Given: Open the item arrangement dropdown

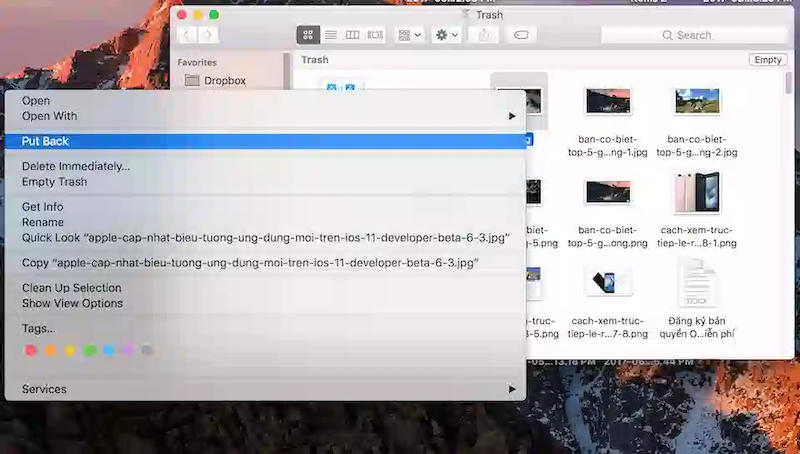Looking at the screenshot, I should coord(410,35).
